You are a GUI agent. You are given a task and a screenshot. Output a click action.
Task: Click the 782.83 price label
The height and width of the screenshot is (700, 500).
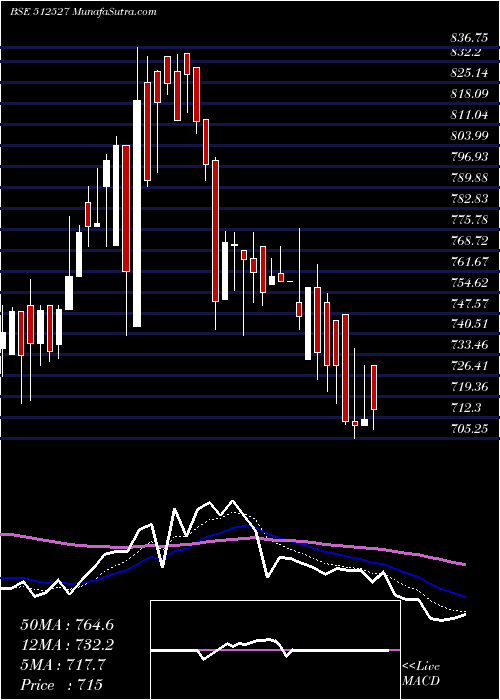(471, 199)
